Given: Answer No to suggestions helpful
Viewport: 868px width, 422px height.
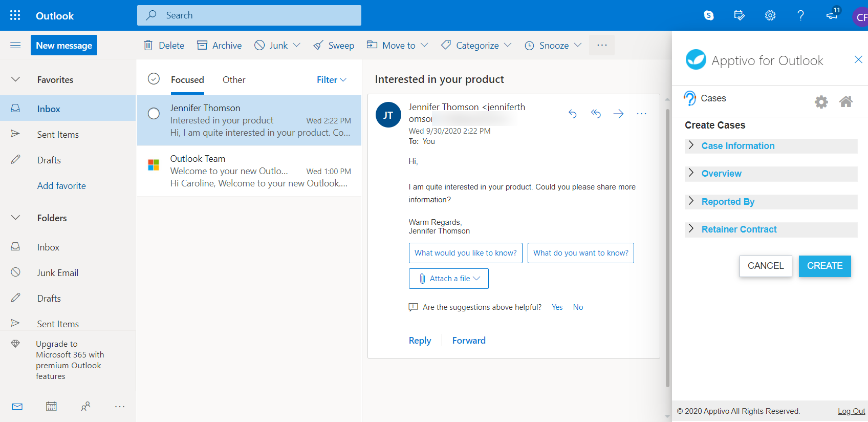Looking at the screenshot, I should pyautogui.click(x=578, y=307).
